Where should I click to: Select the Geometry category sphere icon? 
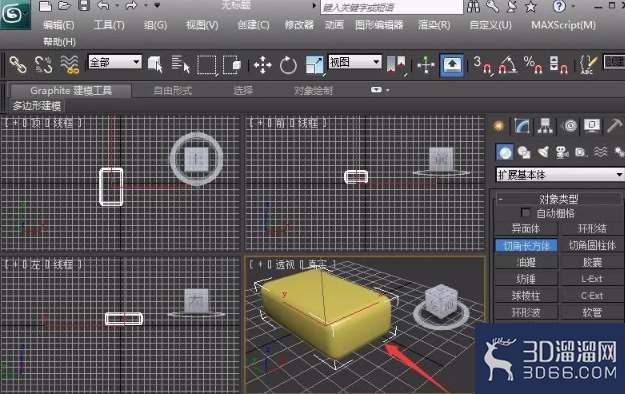pyautogui.click(x=505, y=152)
